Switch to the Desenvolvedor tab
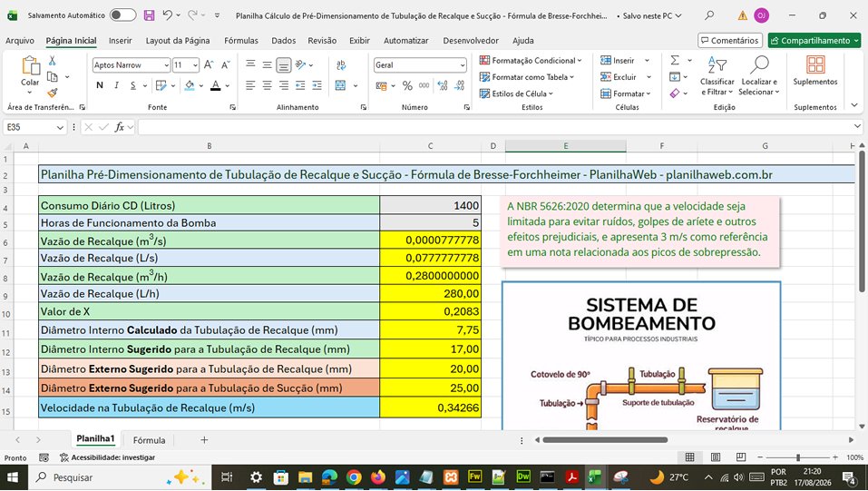 471,41
